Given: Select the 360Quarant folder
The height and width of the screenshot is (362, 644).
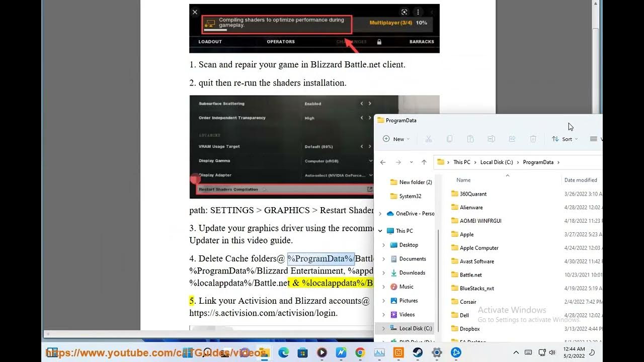Looking at the screenshot, I should click(x=469, y=194).
